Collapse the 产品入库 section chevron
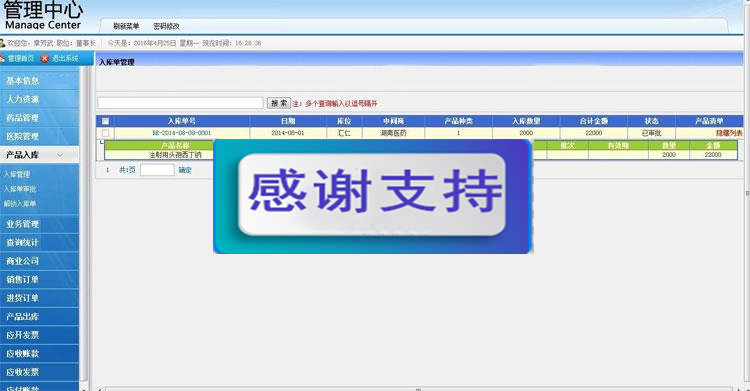 [x=60, y=155]
